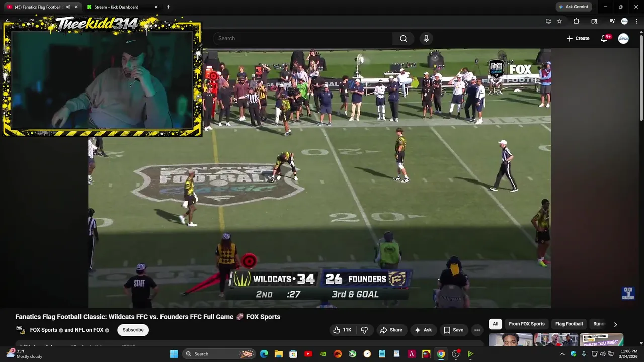Viewport: 644px width, 362px height.
Task: Click the video player to pause
Action: coord(319,178)
